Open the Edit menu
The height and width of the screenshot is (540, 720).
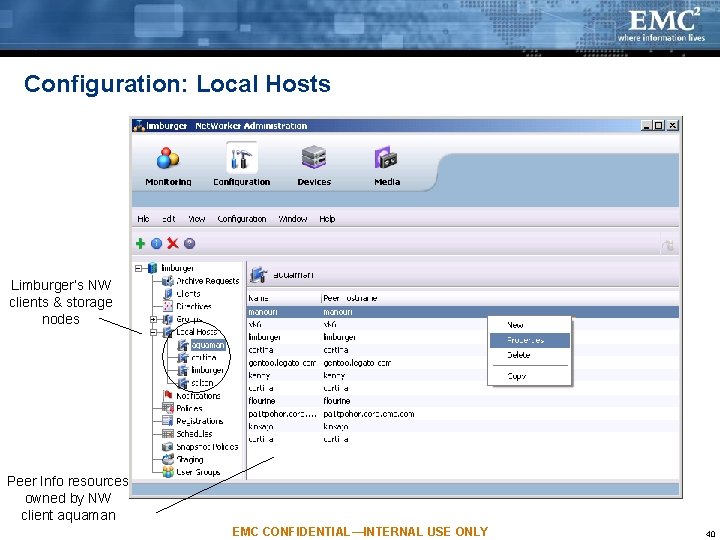tap(169, 219)
